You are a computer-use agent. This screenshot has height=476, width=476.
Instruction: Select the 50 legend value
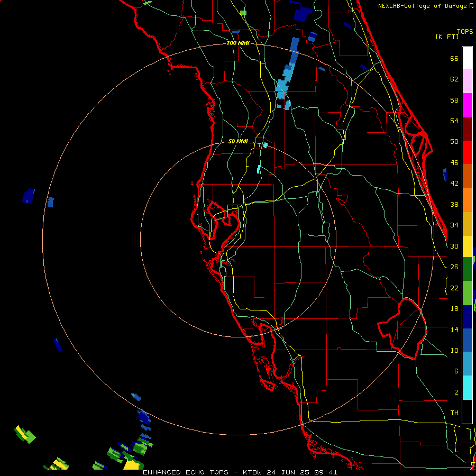point(454,142)
